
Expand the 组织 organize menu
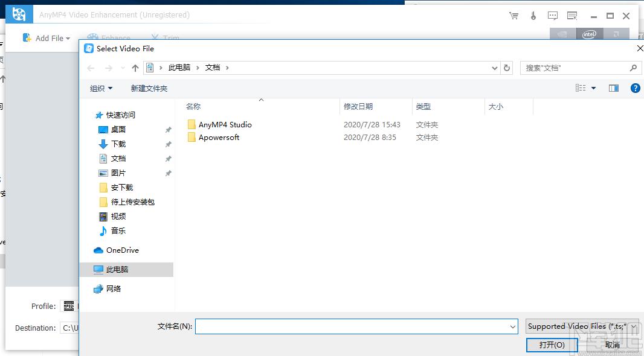click(x=101, y=89)
